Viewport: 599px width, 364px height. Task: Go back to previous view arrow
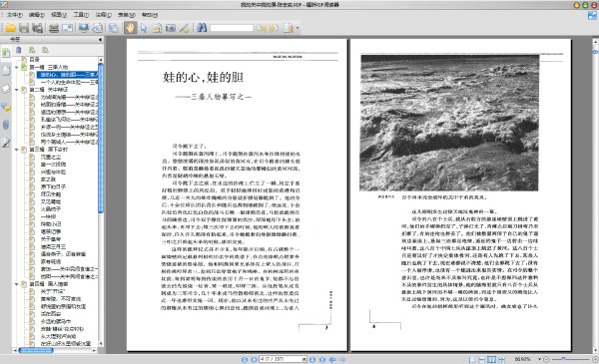[332, 359]
